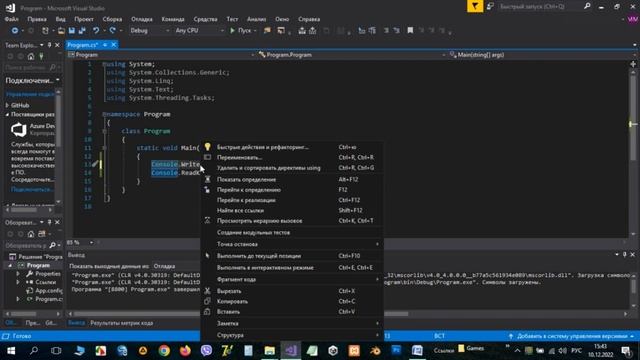Screen dimensions: 640x360
Task: Click the Open File folder icon in toolbar
Action: point(61,31)
